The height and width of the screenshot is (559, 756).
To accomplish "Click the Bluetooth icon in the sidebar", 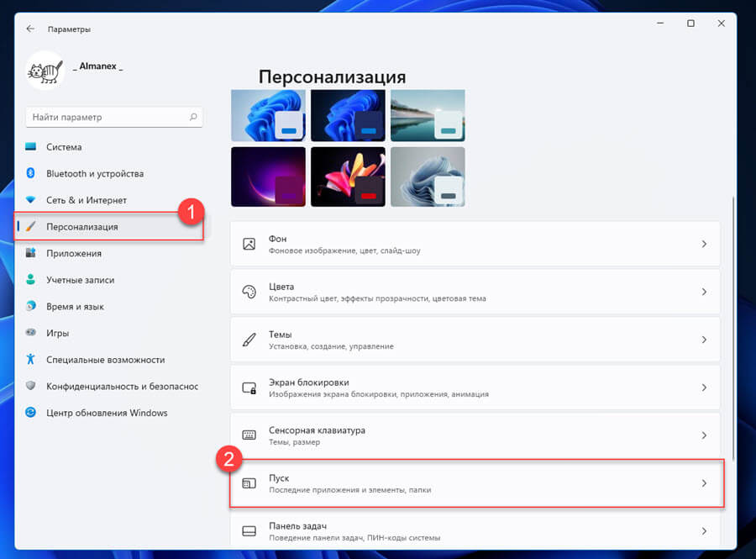I will point(30,173).
